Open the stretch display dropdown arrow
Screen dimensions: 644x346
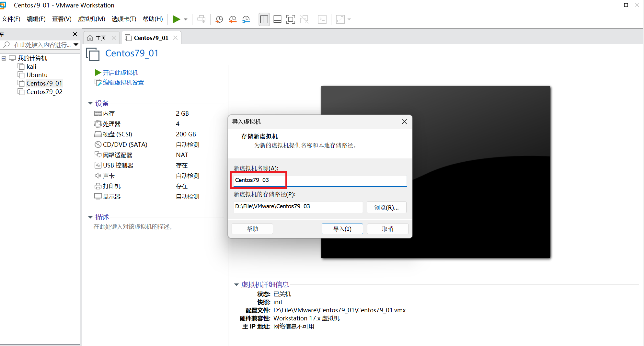349,19
